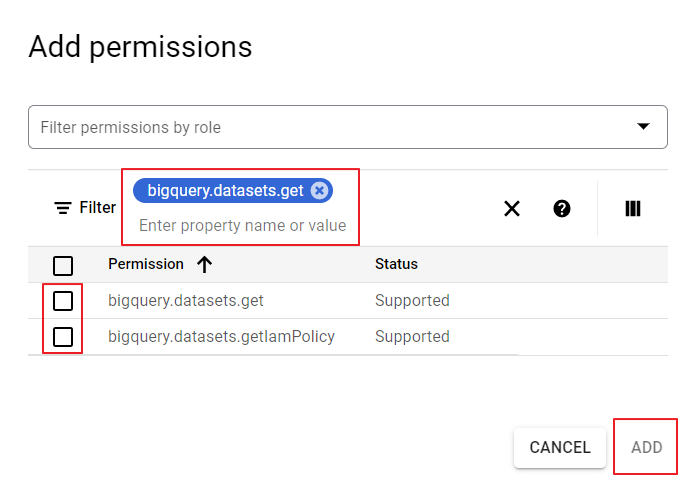Select all permissions with the header checkbox
693x488 pixels.
click(63, 265)
